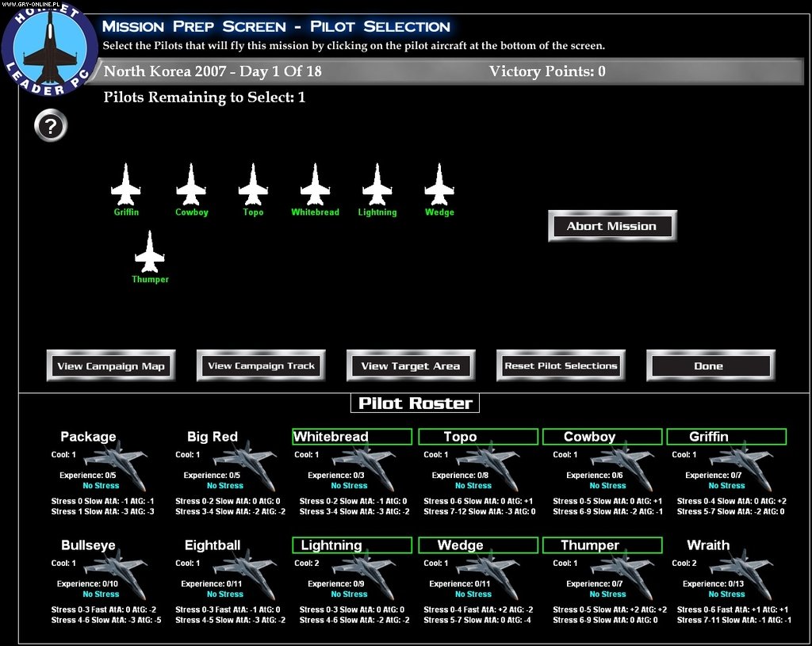The width and height of the screenshot is (812, 646).
Task: Click Reset Pilot Selections
Action: coord(560,365)
